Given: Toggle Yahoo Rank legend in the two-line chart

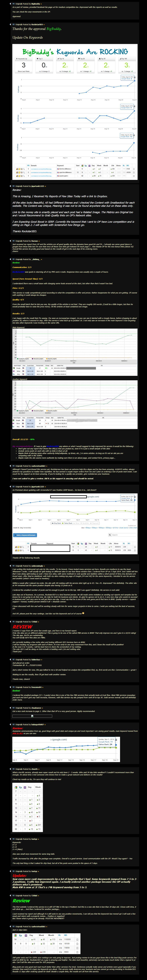Looking at the screenshot, I should (67, 523).
